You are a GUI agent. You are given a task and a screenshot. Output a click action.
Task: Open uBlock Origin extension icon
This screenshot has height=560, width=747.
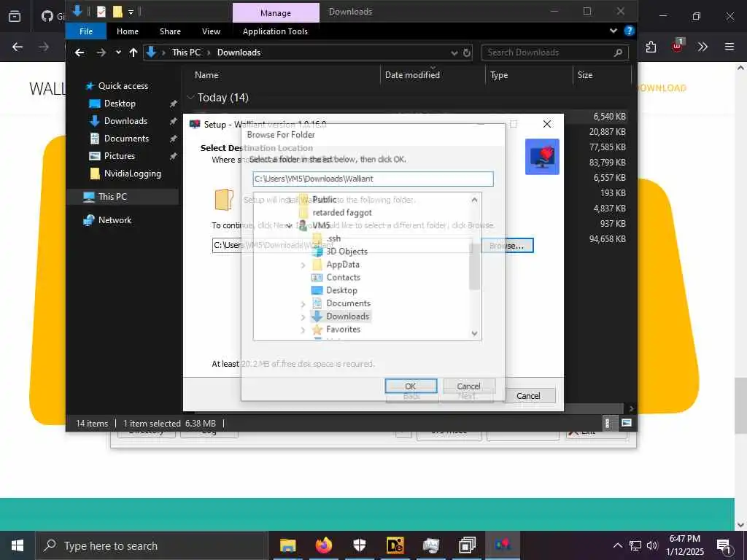pos(677,46)
